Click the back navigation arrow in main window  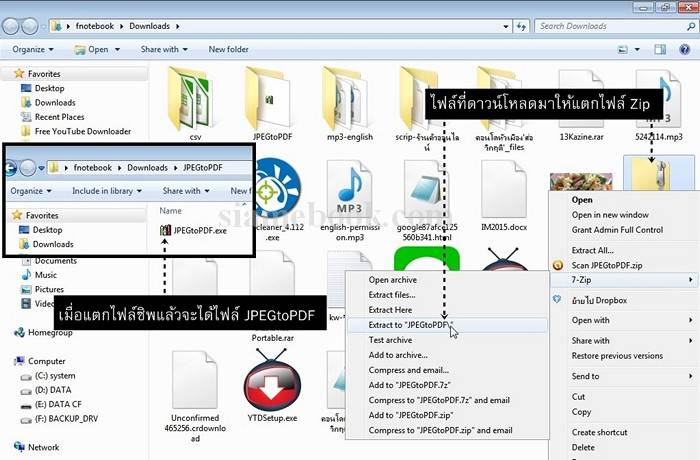pyautogui.click(x=11, y=26)
